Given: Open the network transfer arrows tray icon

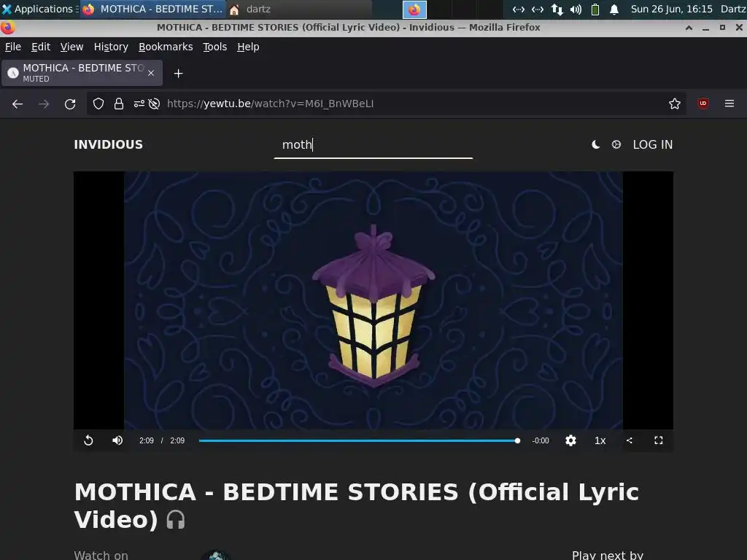Looking at the screenshot, I should [x=557, y=9].
